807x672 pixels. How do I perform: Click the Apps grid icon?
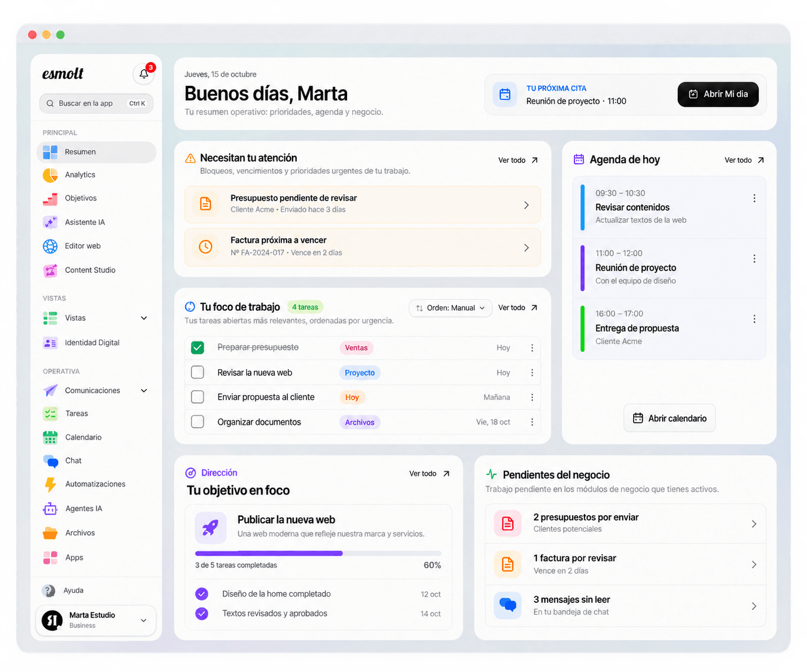pyautogui.click(x=51, y=558)
